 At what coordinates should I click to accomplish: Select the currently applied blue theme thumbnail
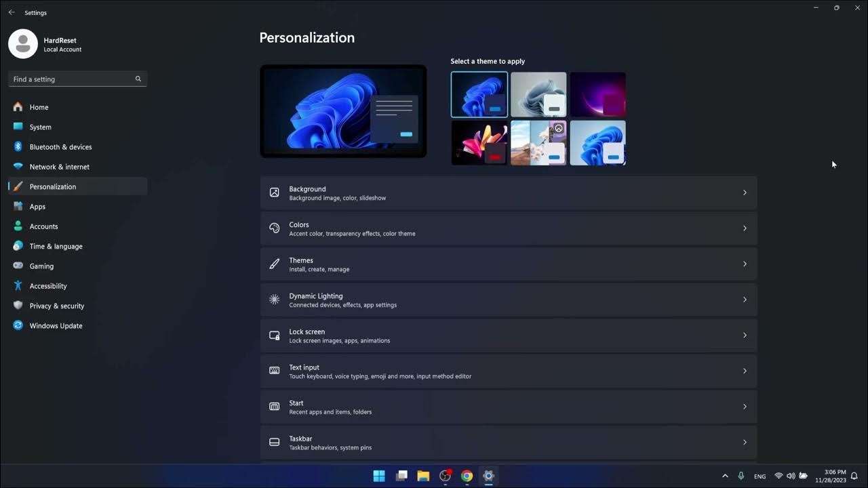[479, 94]
